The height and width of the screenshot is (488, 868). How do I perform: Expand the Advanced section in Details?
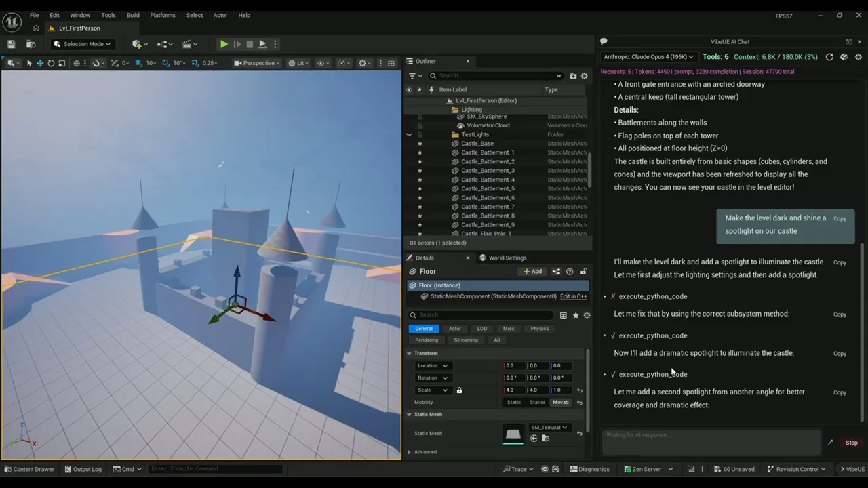tap(425, 452)
